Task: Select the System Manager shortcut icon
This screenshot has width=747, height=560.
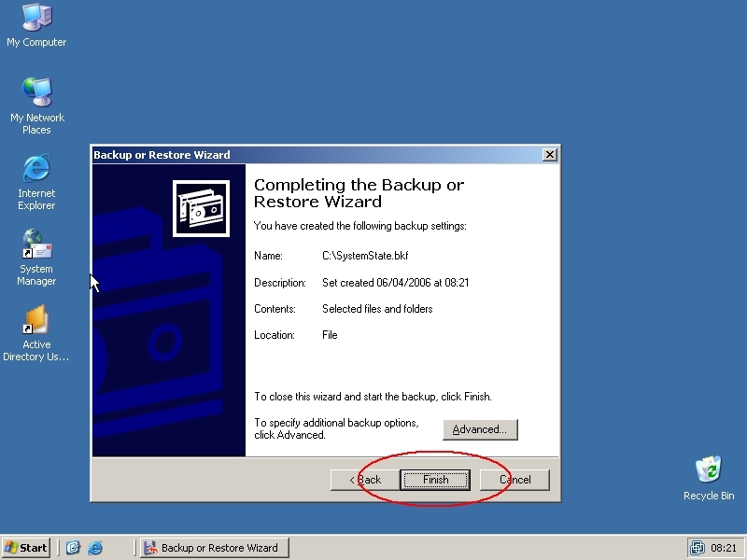Action: [x=36, y=258]
